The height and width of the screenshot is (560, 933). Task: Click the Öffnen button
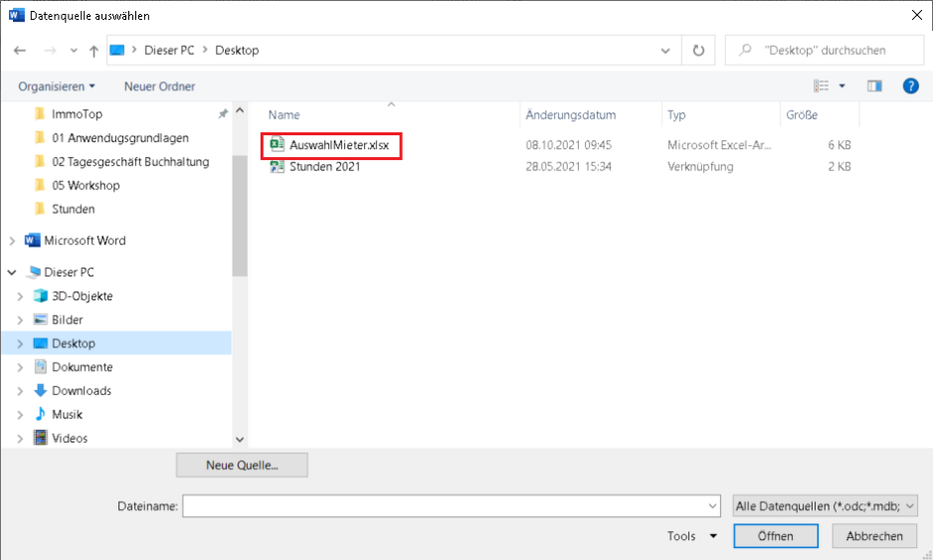pyautogui.click(x=776, y=536)
